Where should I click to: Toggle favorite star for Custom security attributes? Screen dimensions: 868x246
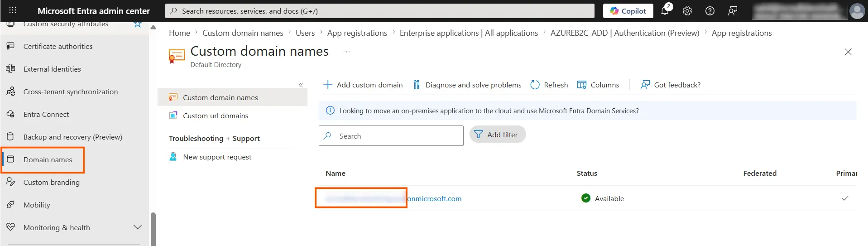(138, 24)
